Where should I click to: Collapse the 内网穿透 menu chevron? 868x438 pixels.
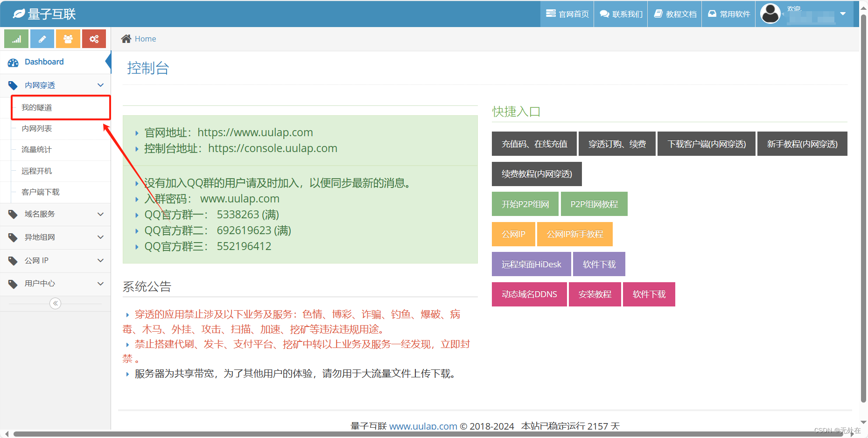pos(100,85)
